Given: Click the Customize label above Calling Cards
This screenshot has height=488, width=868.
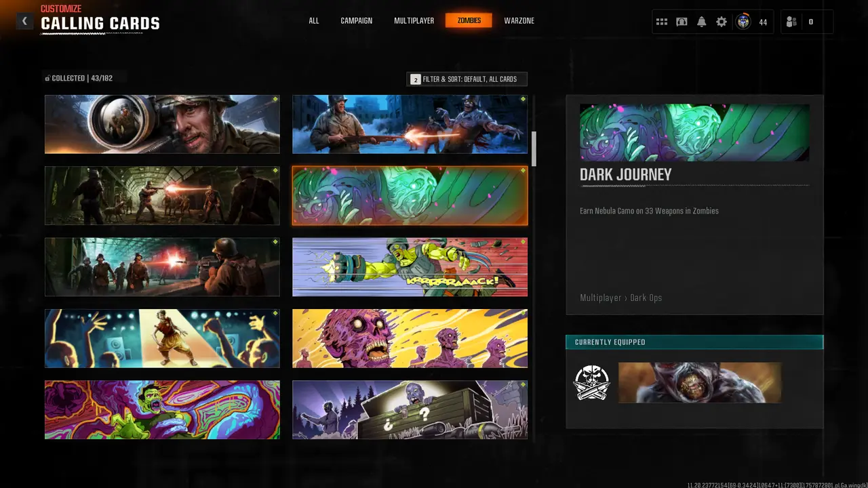Looking at the screenshot, I should [61, 9].
